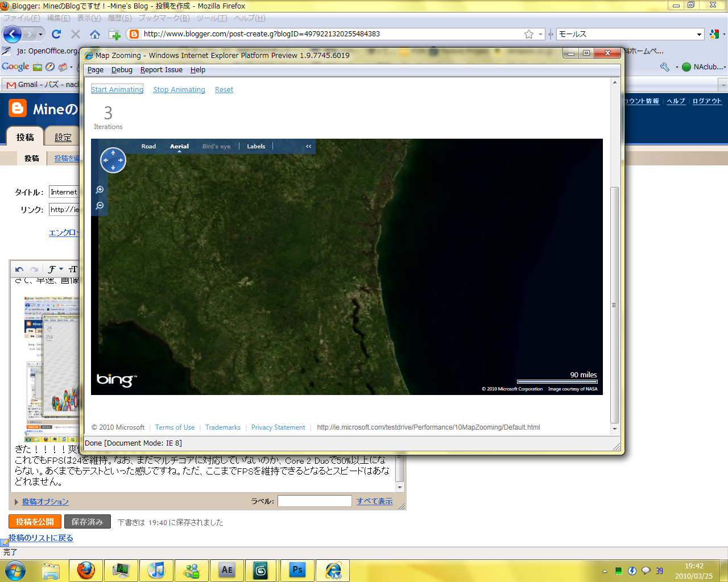Screen dimensions: 728x582
Task: Open Windows Explorer from the taskbar
Action: coord(51,570)
